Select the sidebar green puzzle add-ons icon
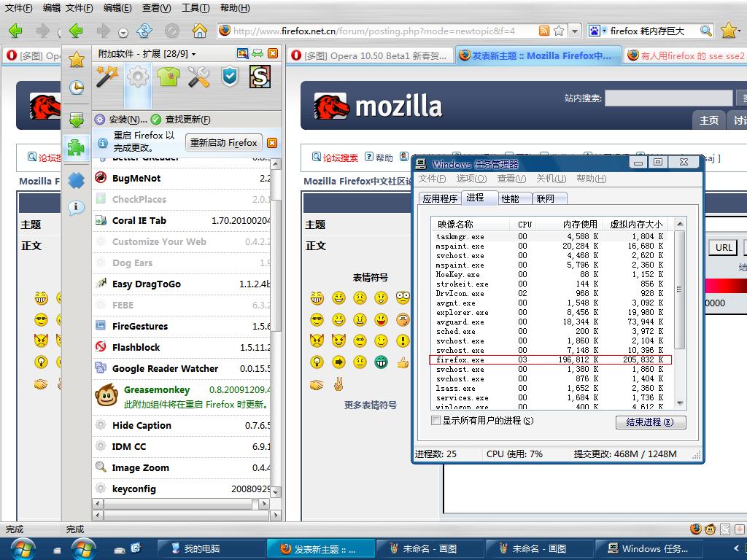Image resolution: width=747 pixels, height=560 pixels. click(76, 147)
